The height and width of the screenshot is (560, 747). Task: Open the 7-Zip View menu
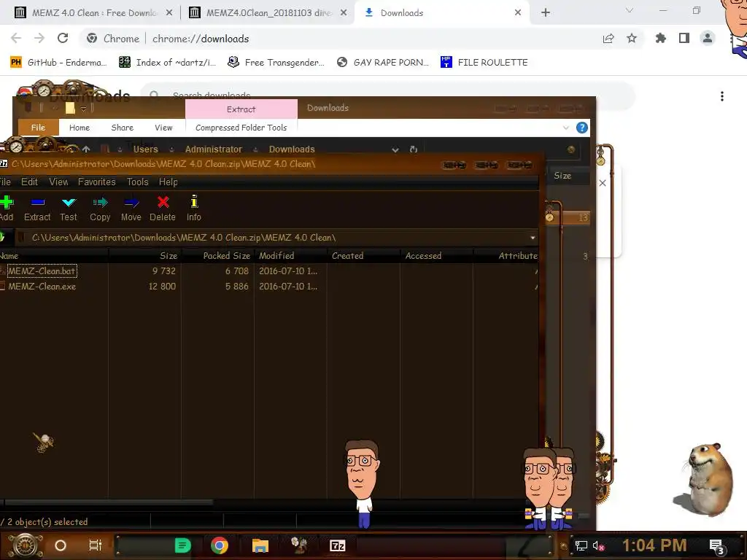coord(58,182)
